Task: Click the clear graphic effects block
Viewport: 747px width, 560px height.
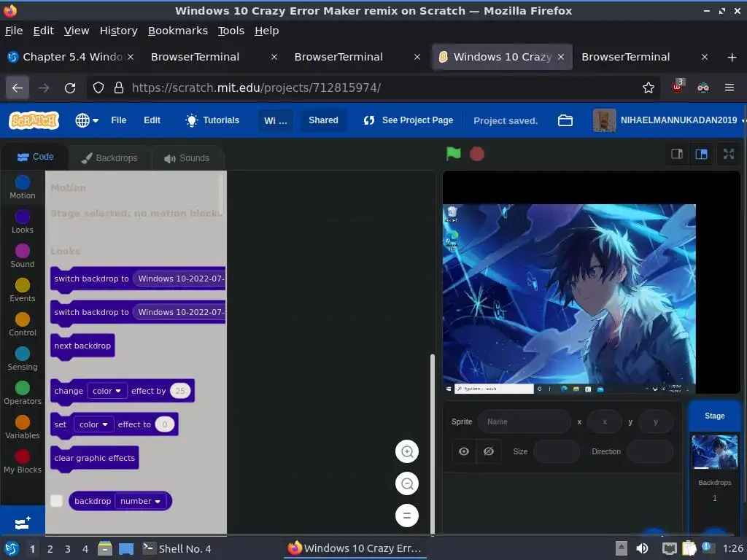Action: [94, 458]
